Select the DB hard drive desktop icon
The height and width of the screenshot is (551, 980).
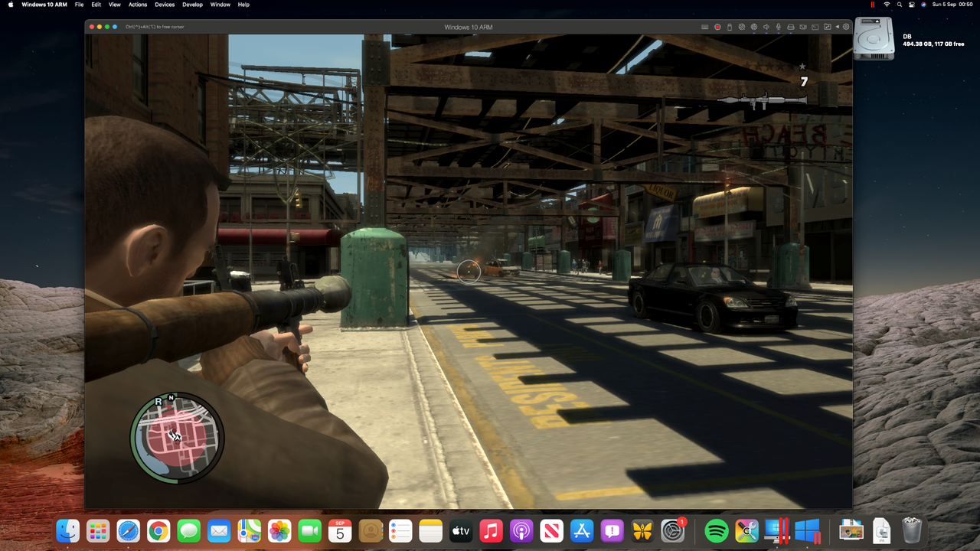click(x=874, y=40)
